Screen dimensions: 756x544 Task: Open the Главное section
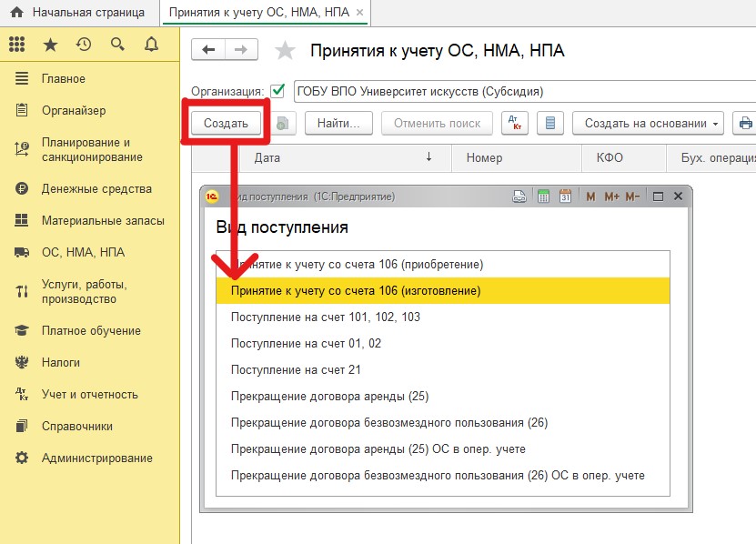(63, 78)
